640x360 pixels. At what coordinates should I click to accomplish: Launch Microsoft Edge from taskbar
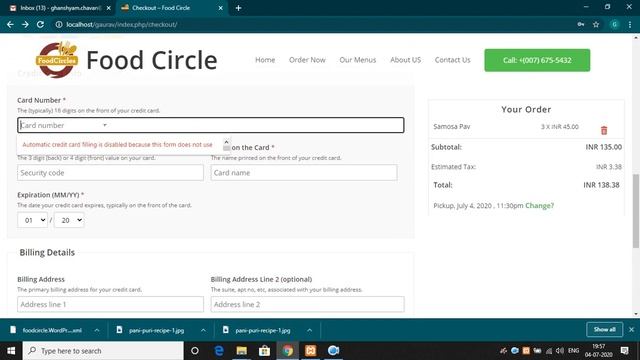(219, 351)
